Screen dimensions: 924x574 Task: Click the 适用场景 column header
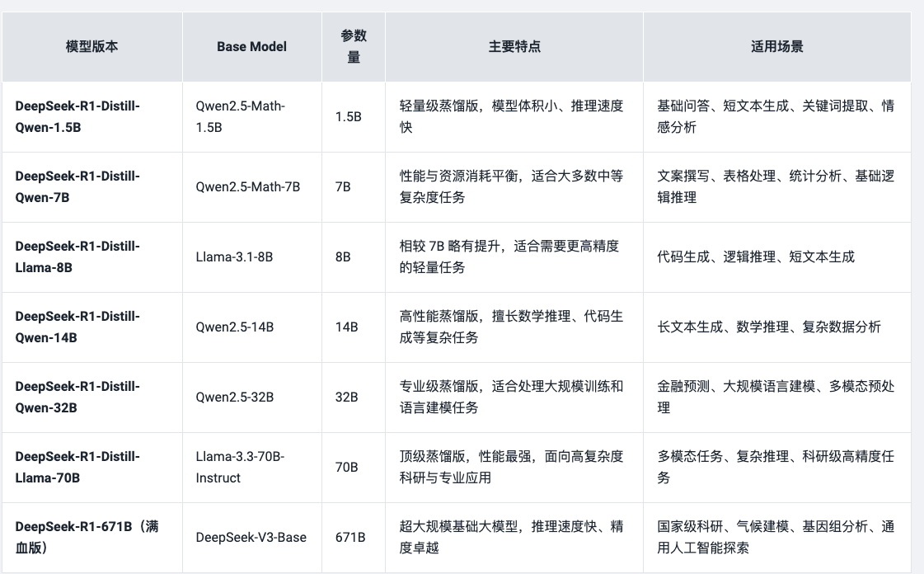point(777,46)
